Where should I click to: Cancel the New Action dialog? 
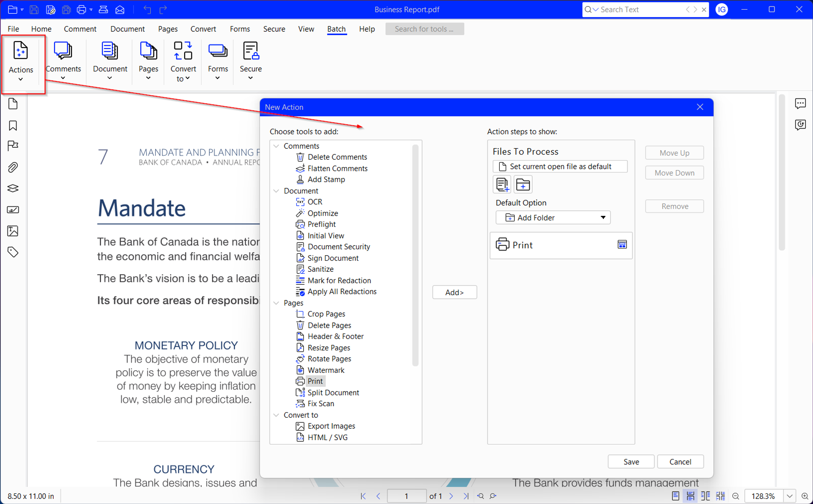click(680, 462)
